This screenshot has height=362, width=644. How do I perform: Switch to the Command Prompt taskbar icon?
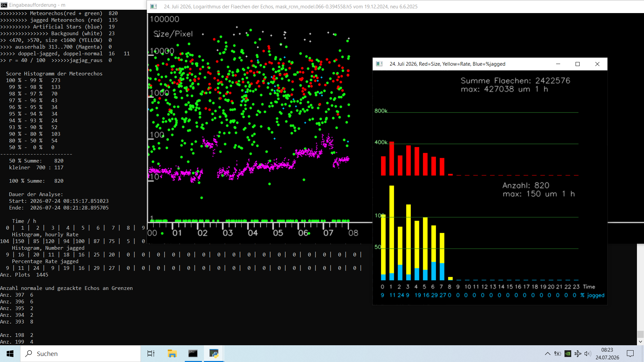click(x=193, y=354)
